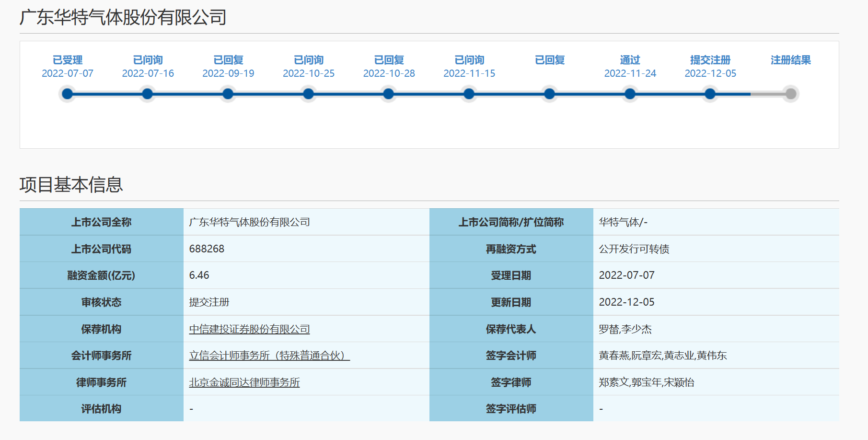868x440 pixels.
Task: Click the 融资金额(亿元) row header
Action: [102, 275]
